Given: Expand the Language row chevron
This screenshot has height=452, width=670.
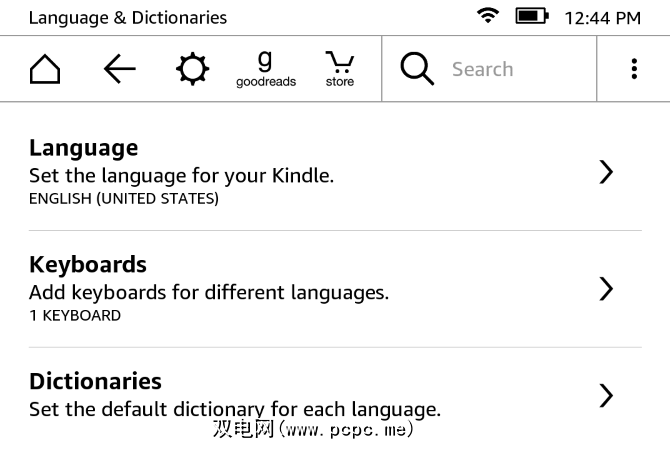Looking at the screenshot, I should pos(605,172).
